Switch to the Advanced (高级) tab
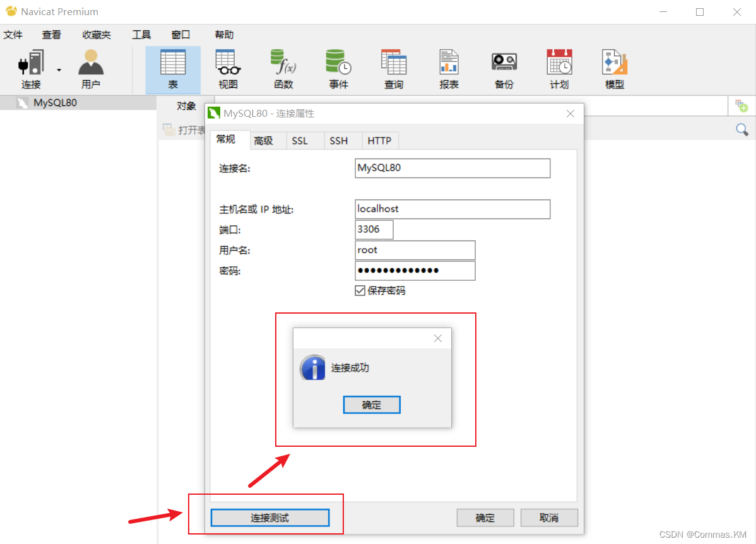Screen dimensions: 756x544 [269, 141]
